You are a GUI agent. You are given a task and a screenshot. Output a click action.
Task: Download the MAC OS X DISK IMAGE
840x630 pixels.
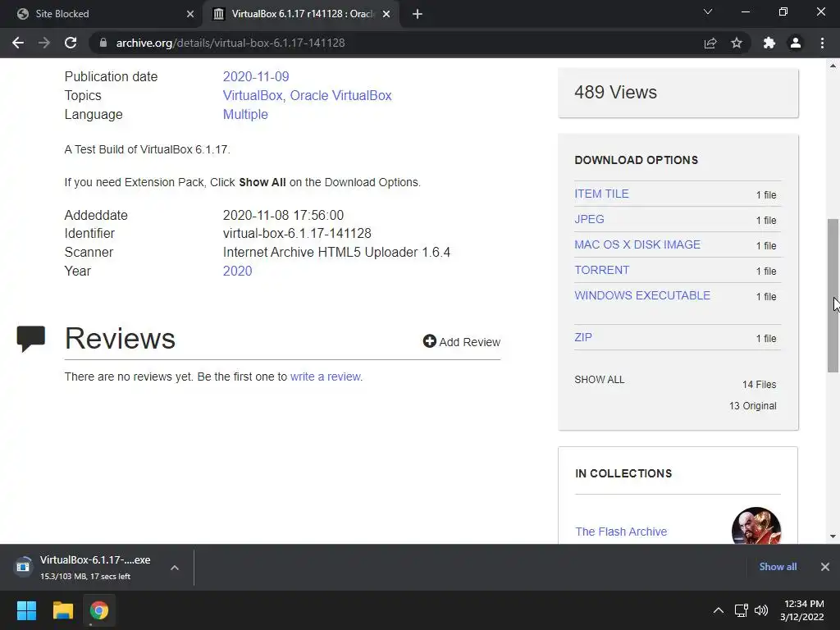tap(637, 244)
